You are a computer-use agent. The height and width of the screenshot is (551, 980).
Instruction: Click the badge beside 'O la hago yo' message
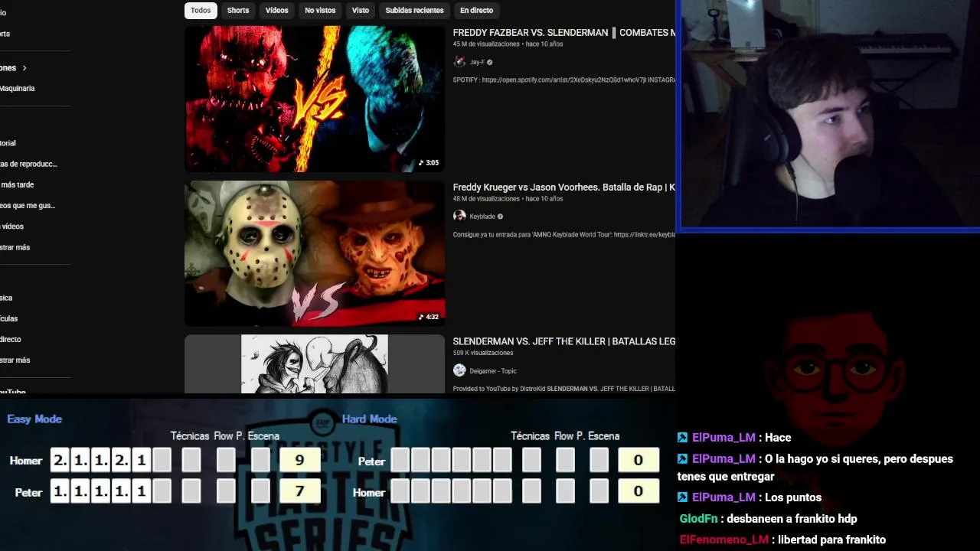pos(682,459)
